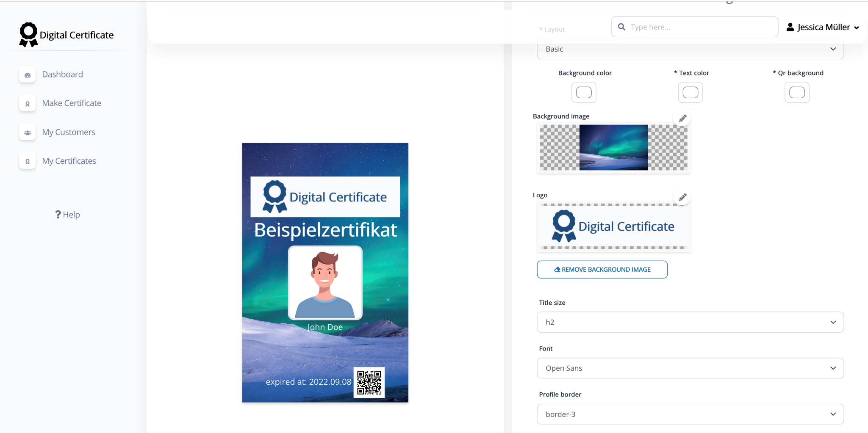Viewport: 868px width, 433px height.
Task: Click the search magnifier icon
Action: click(x=621, y=26)
